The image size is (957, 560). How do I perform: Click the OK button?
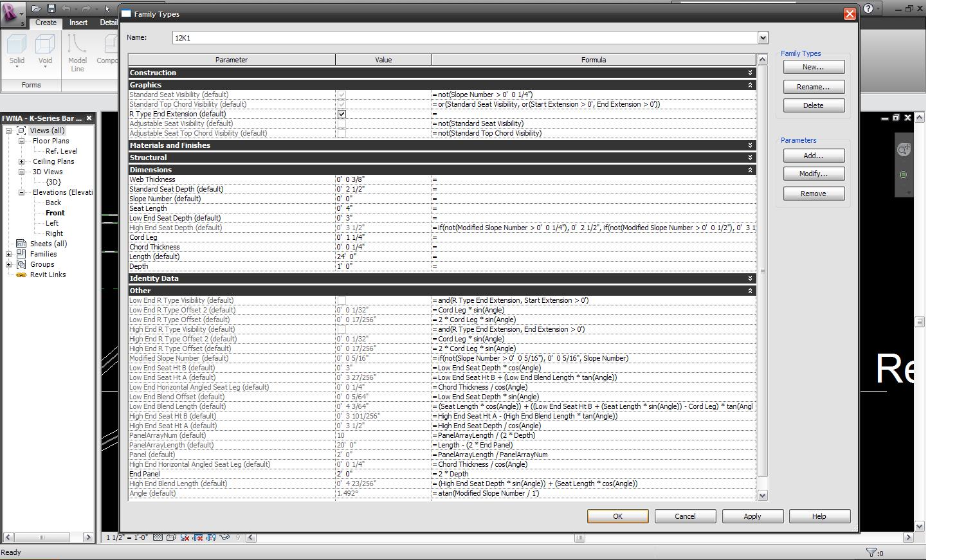[x=617, y=516]
